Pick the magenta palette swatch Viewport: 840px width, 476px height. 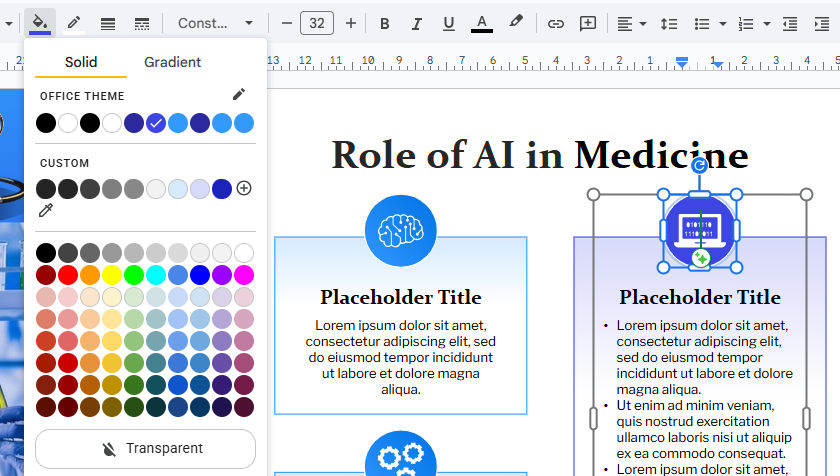[x=244, y=275]
